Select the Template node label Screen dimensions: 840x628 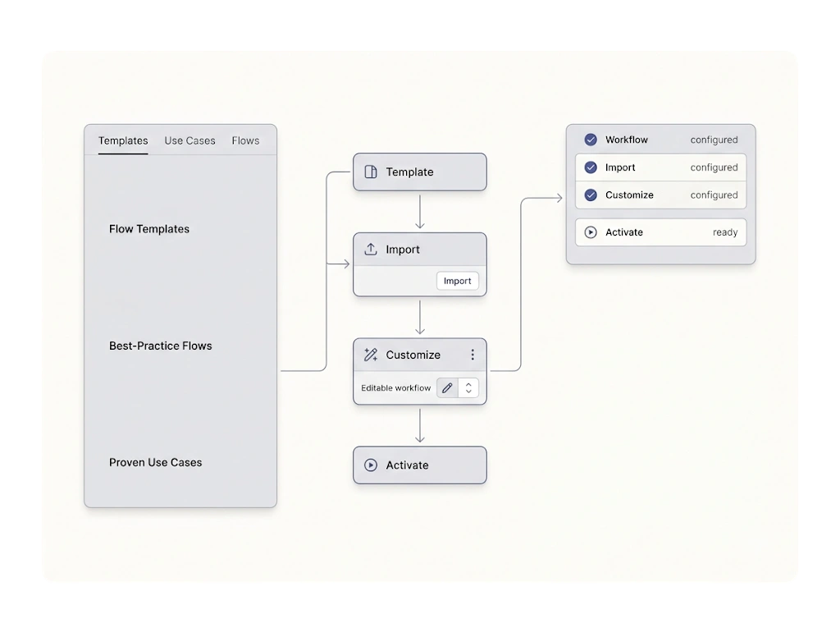[410, 172]
